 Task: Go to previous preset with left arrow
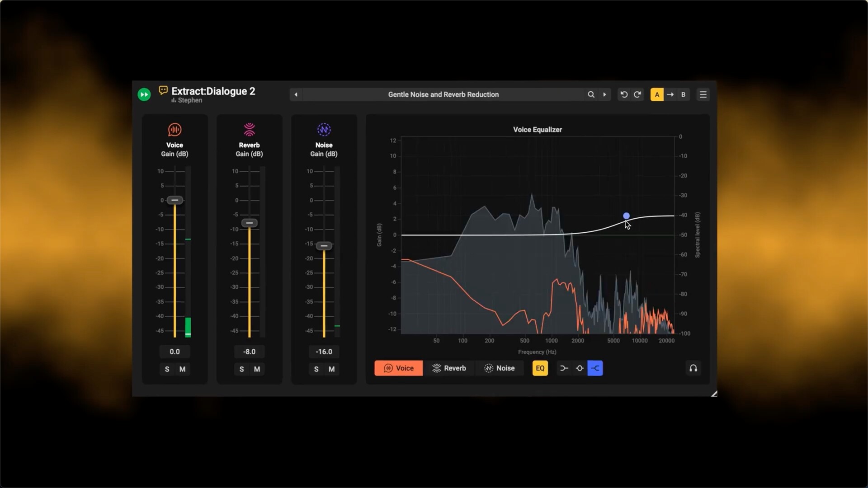click(296, 94)
